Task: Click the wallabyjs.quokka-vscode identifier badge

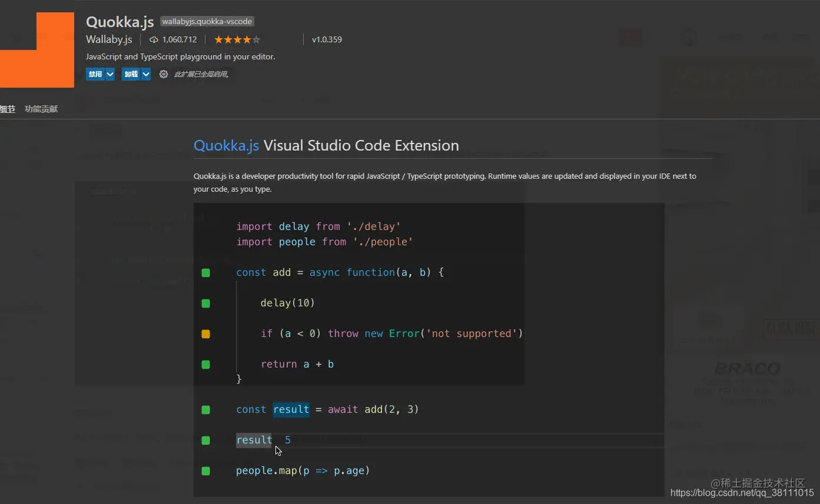Action: (x=207, y=21)
